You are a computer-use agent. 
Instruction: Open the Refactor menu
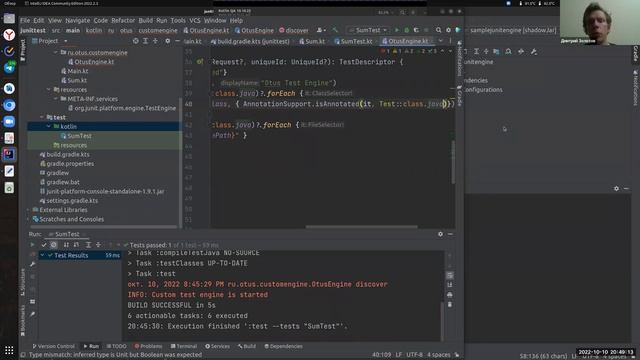123,20
